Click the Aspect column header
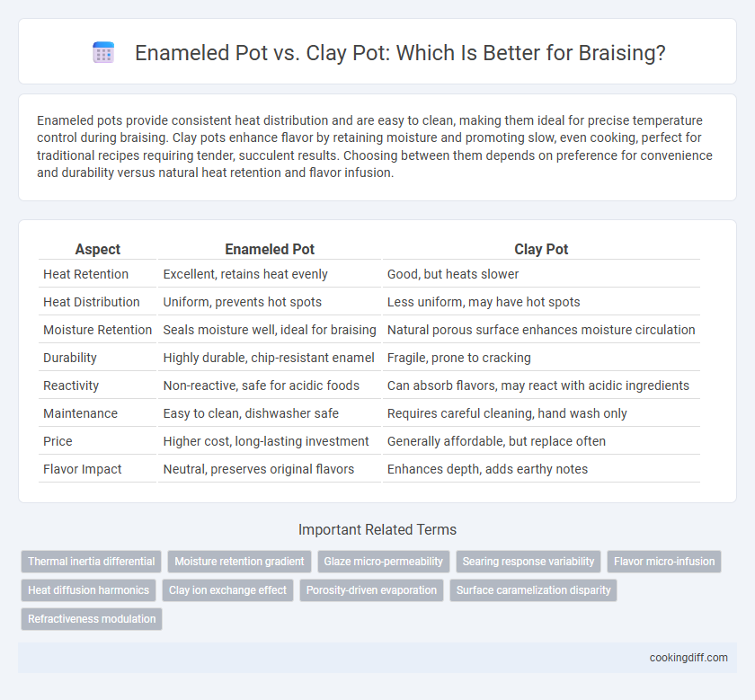 pos(98,250)
